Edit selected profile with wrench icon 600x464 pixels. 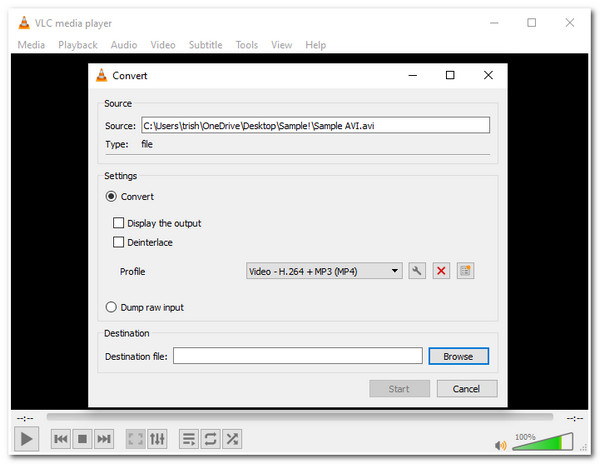(x=417, y=271)
